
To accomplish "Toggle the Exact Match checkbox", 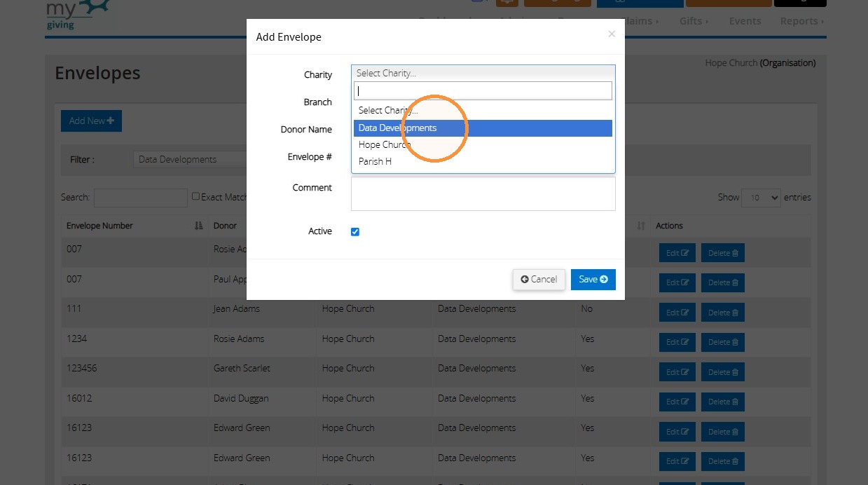I will (x=196, y=197).
